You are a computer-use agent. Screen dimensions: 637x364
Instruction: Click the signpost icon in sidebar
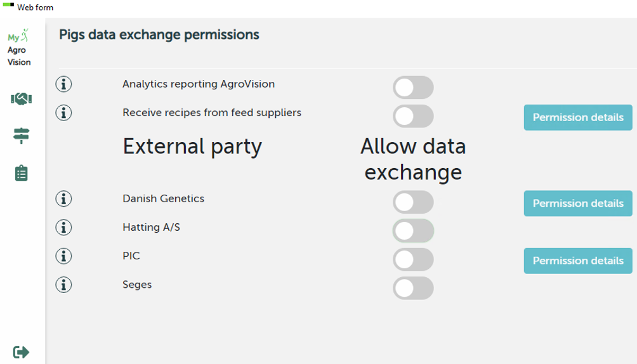coord(21,135)
